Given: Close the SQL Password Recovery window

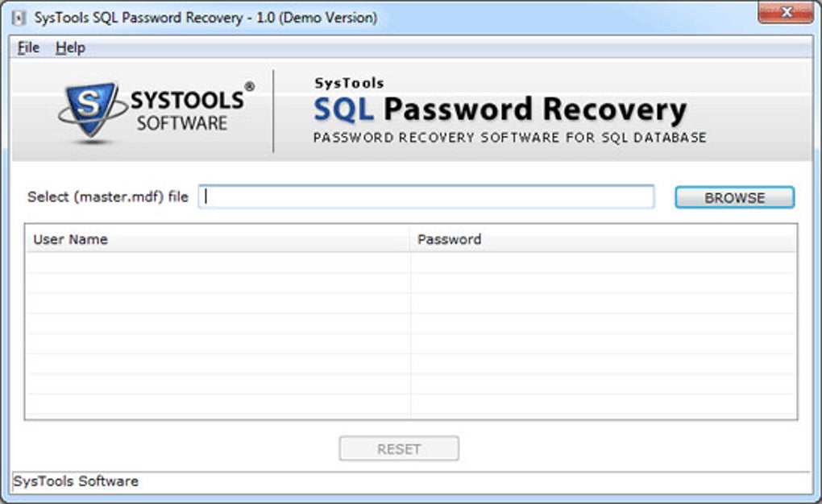Looking at the screenshot, I should 783,13.
